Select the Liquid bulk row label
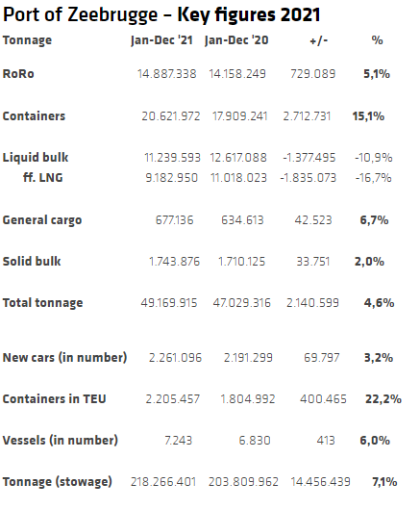 (36, 158)
